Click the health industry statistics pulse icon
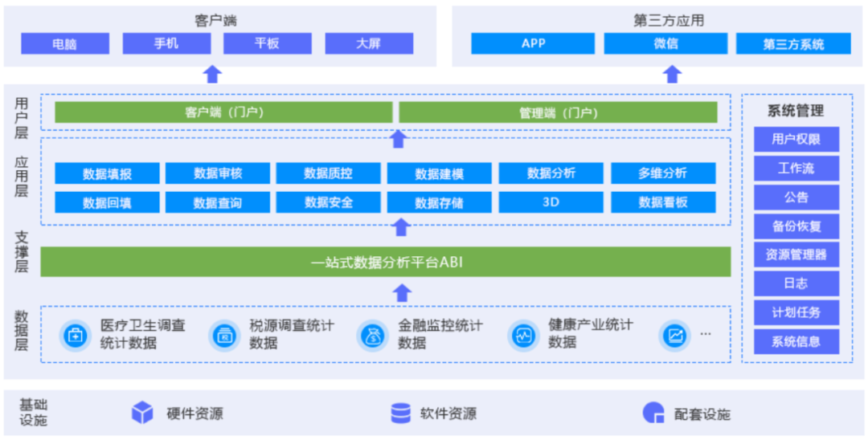This screenshot has width=868, height=440. pos(524,335)
